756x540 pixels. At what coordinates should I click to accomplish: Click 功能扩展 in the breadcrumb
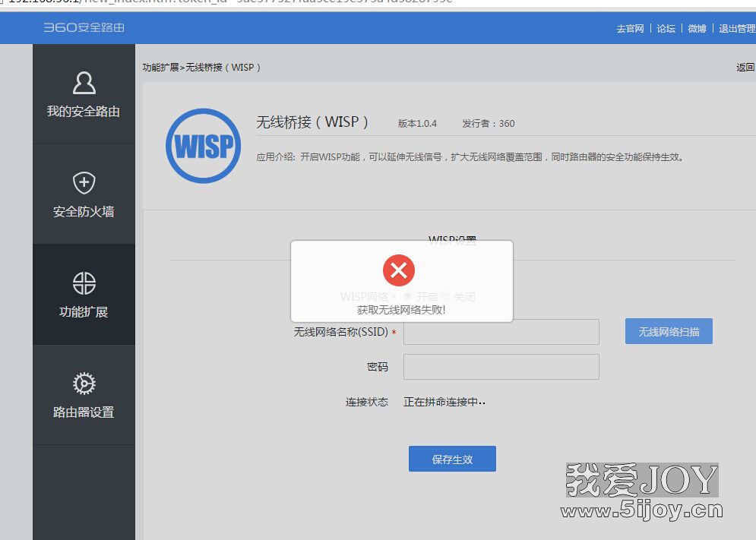click(160, 67)
